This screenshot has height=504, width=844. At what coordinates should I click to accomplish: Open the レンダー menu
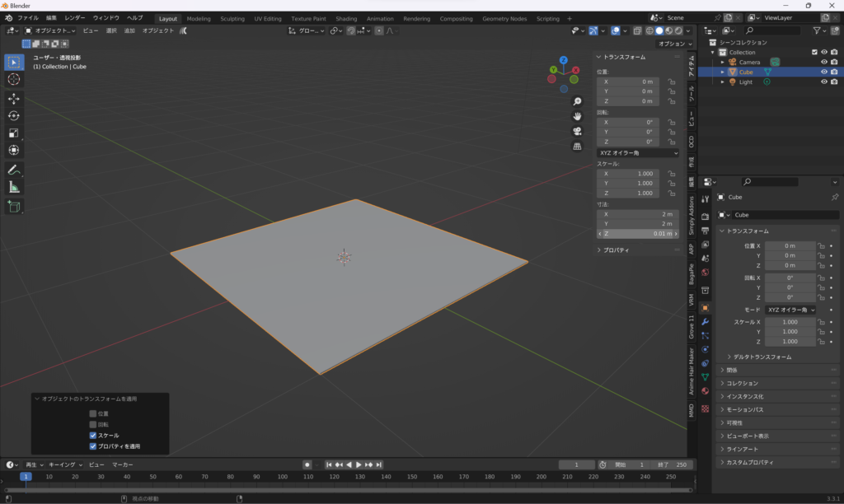coord(74,17)
